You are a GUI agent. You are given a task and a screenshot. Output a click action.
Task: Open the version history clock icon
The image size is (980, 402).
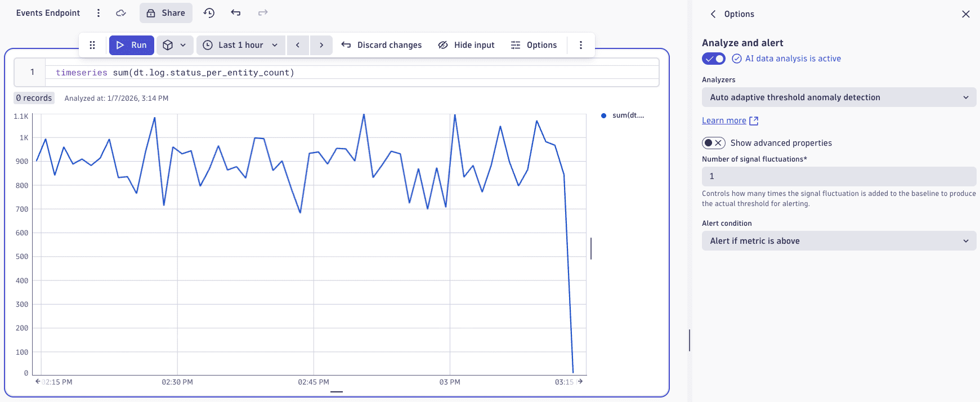tap(209, 13)
